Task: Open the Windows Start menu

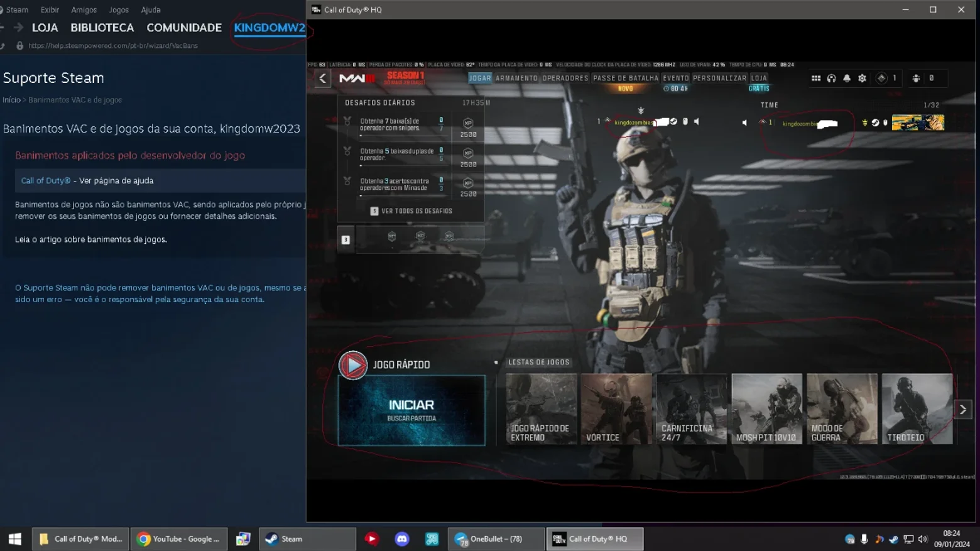Action: [15, 539]
